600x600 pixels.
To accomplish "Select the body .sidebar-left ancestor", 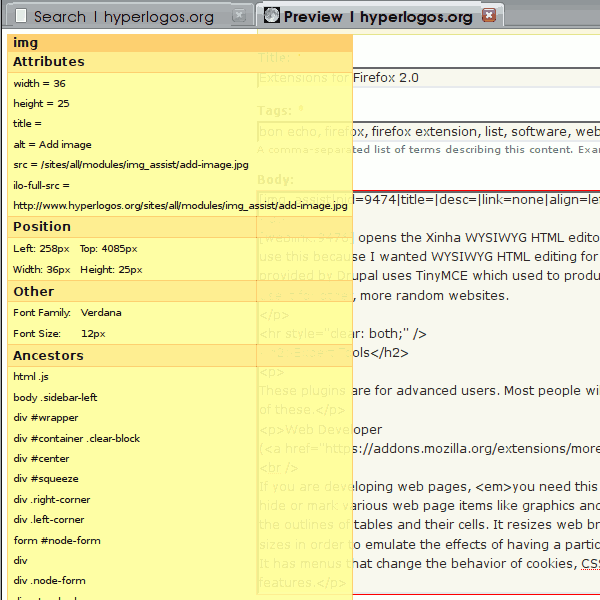I will [x=55, y=398].
